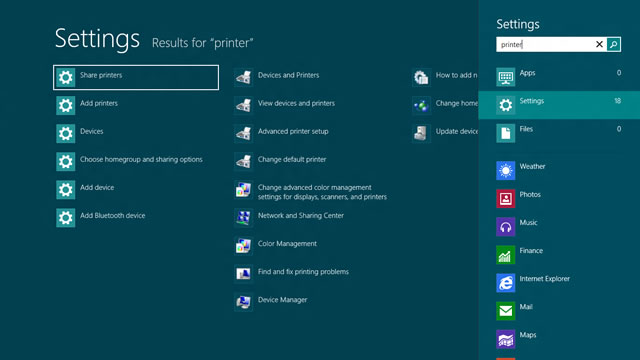Click the Color Management icon

coord(243,246)
